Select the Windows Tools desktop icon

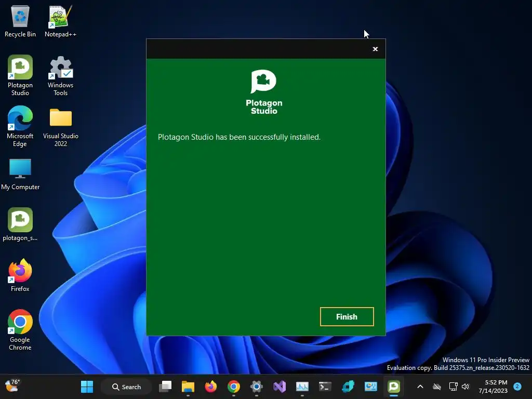point(60,75)
